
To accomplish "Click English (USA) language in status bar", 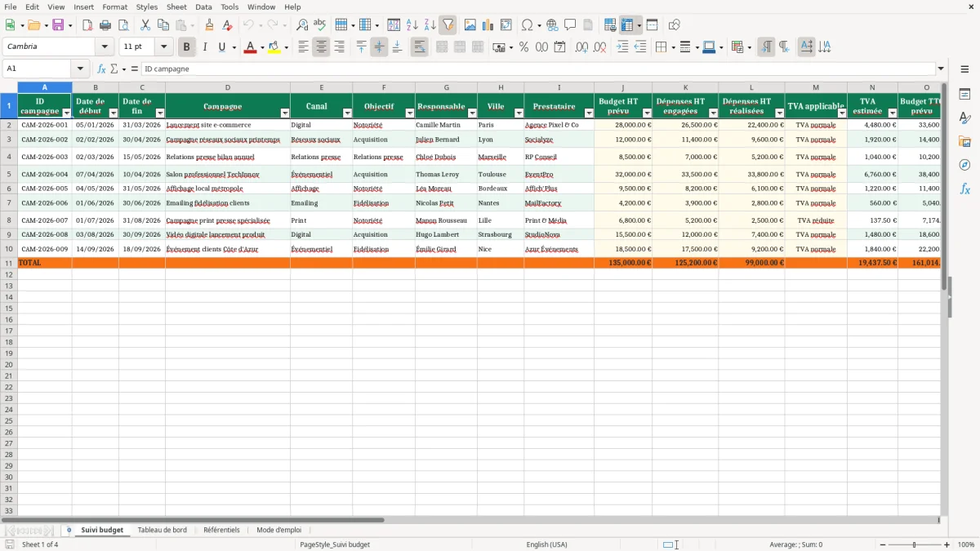I will coord(547,544).
